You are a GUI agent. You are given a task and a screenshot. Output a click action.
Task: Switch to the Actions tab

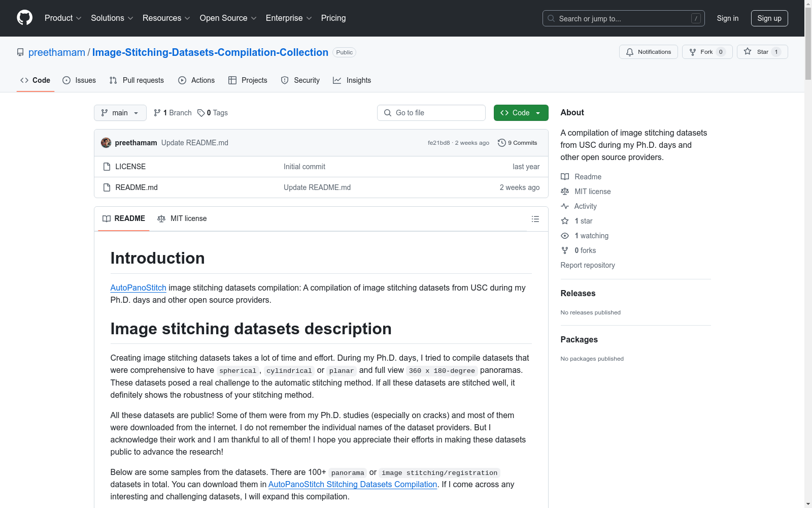tap(196, 80)
